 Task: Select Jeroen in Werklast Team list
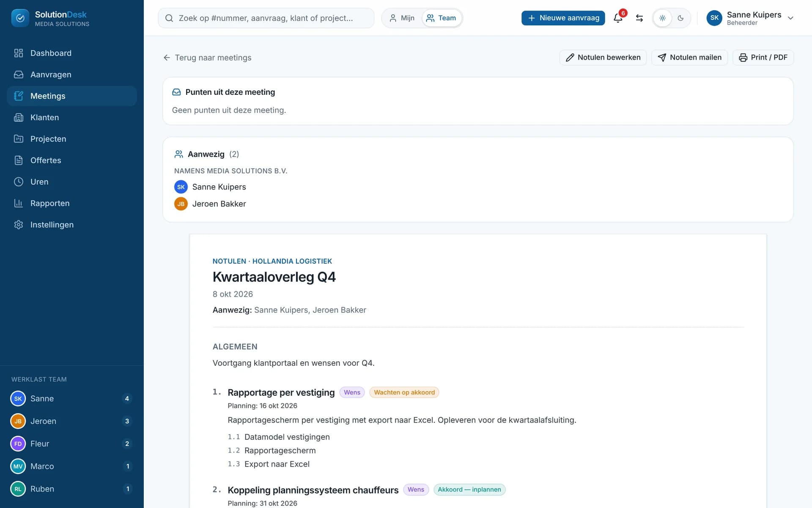(x=72, y=421)
